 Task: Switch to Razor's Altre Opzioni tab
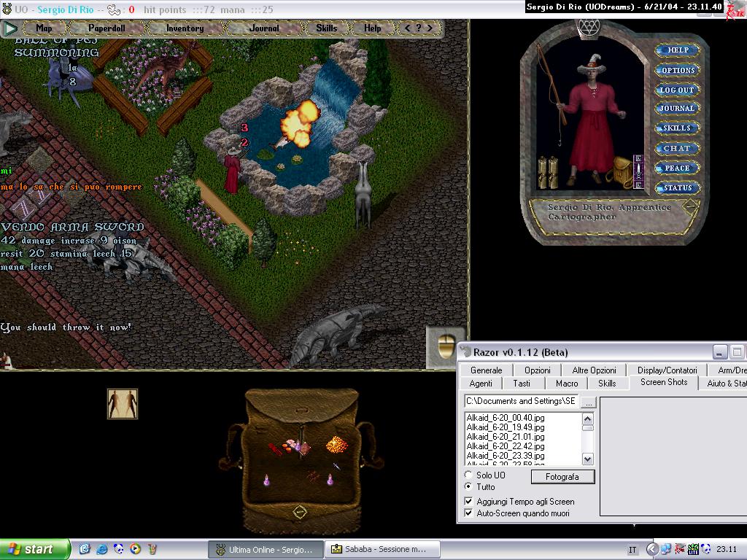coord(594,370)
